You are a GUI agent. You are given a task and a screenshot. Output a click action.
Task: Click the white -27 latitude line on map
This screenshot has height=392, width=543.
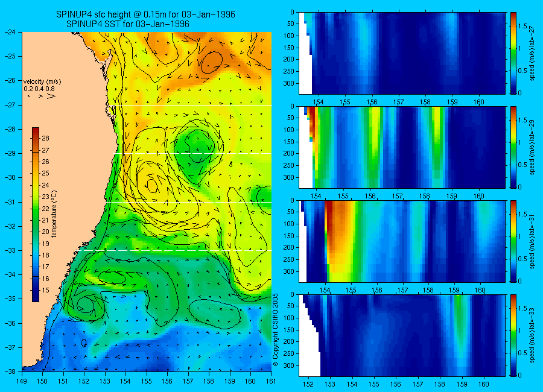click(189, 106)
